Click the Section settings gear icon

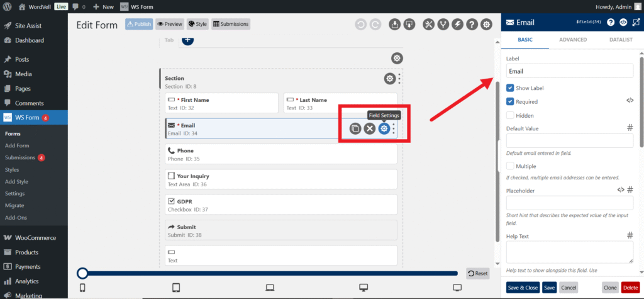click(390, 79)
